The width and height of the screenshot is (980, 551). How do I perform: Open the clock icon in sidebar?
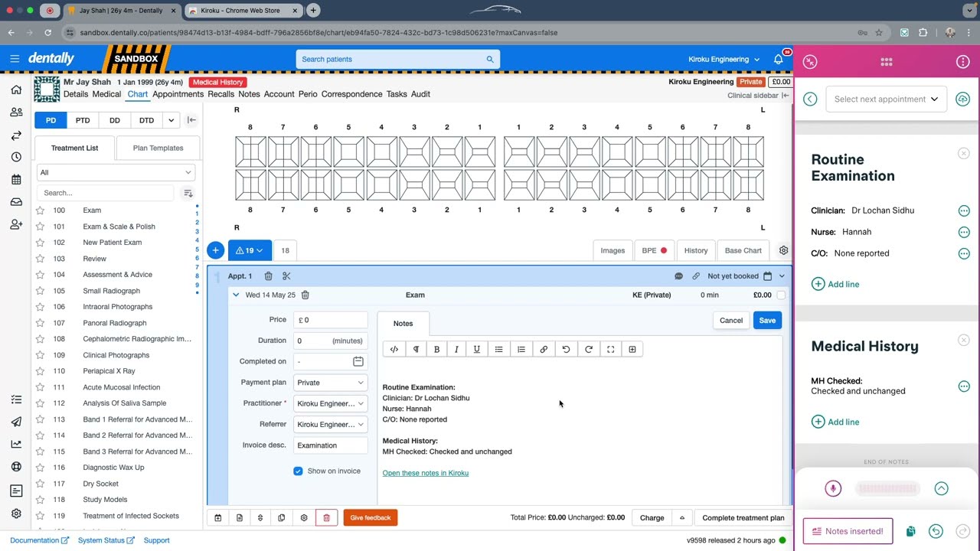click(x=16, y=157)
